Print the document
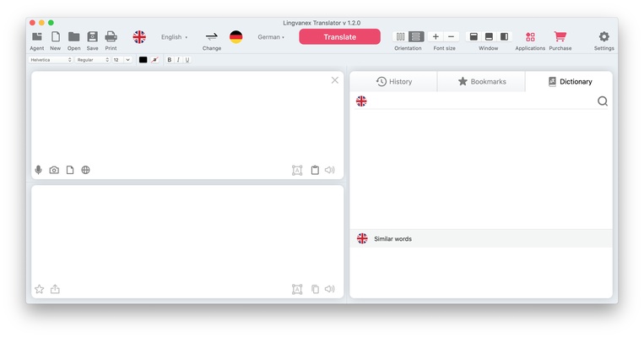This screenshot has width=644, height=338. [x=111, y=36]
